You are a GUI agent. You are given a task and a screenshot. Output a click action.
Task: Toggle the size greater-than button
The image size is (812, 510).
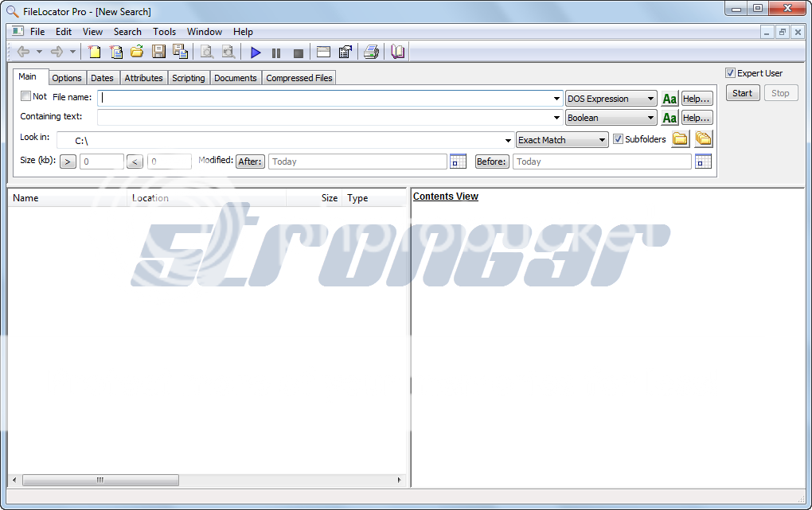point(68,162)
